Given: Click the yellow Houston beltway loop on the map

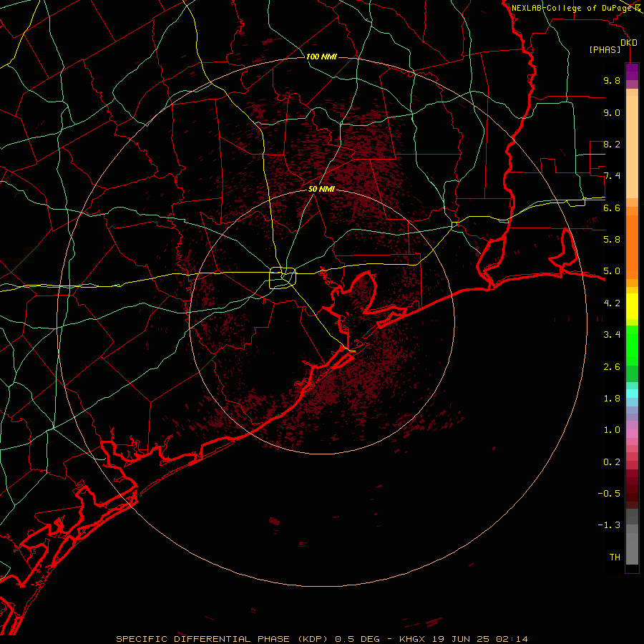Looking at the screenshot, I should 283,278.
